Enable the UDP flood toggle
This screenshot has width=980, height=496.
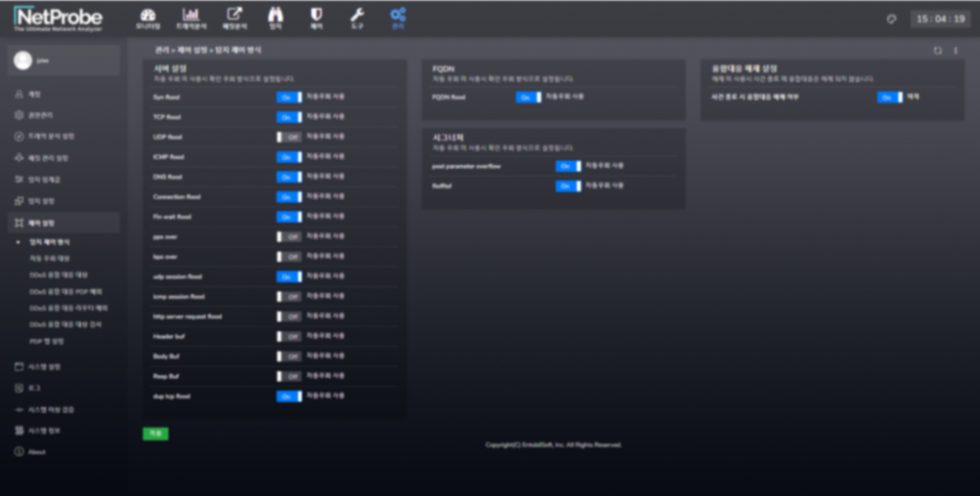(289, 137)
